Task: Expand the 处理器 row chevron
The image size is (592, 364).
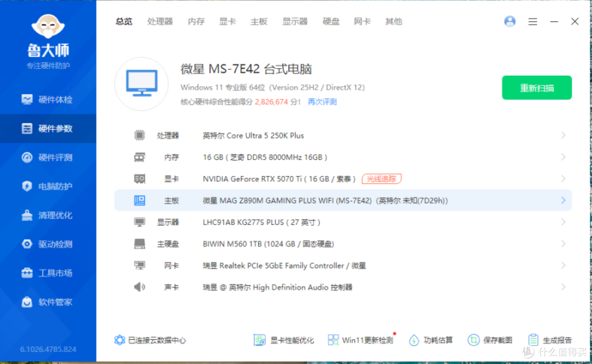Action: [563, 135]
